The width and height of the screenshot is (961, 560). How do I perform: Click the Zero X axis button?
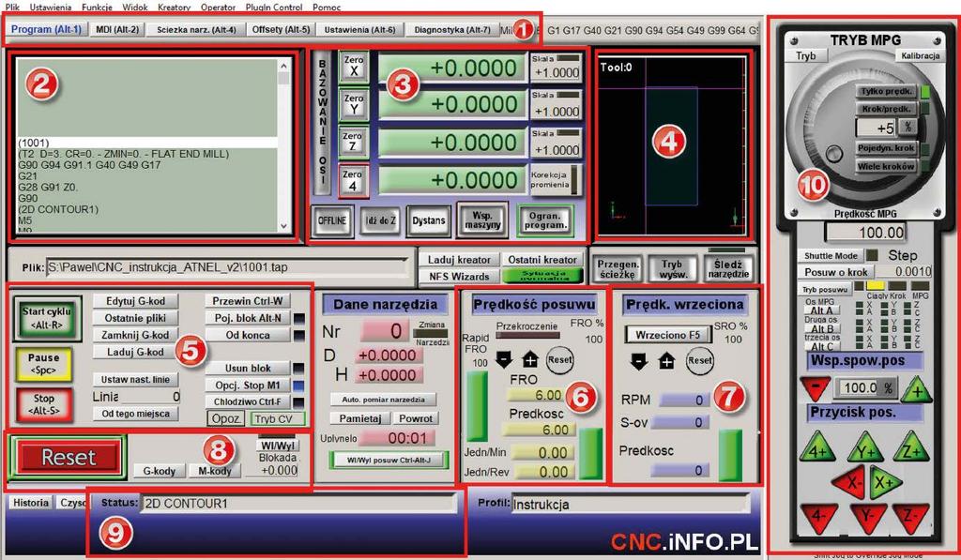coord(354,67)
